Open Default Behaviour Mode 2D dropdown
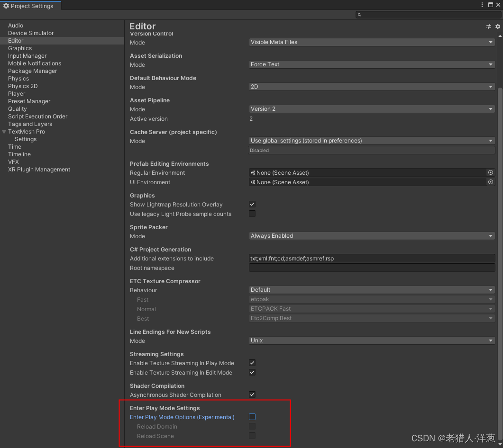 pos(372,87)
